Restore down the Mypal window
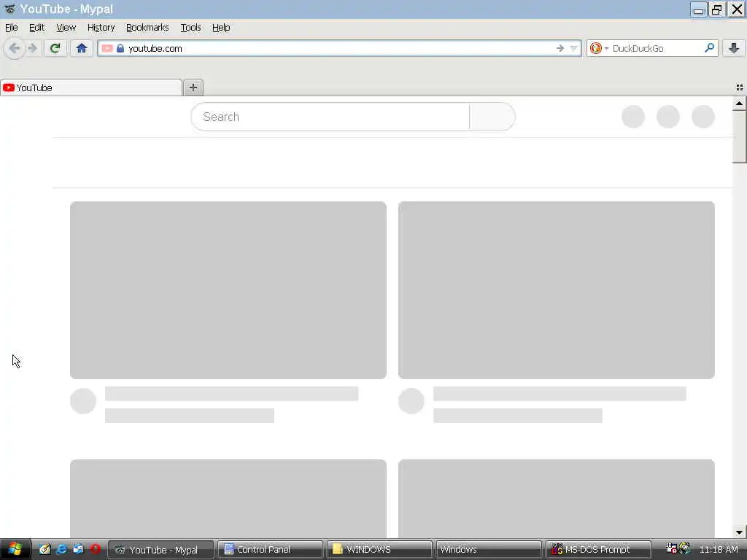747x560 pixels. [717, 9]
